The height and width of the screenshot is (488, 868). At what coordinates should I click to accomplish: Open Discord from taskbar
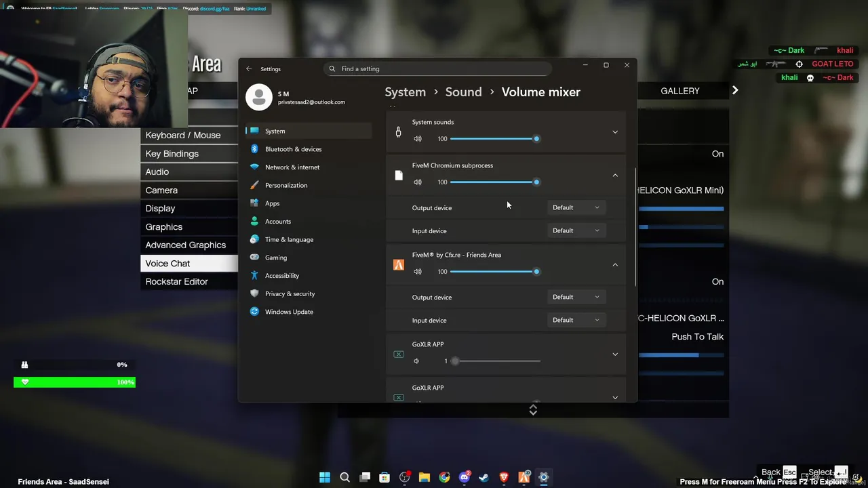(x=465, y=477)
